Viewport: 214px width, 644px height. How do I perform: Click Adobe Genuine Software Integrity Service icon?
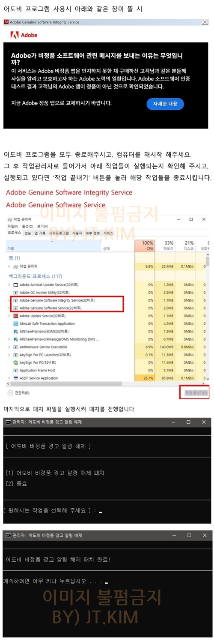pyautogui.click(x=16, y=300)
